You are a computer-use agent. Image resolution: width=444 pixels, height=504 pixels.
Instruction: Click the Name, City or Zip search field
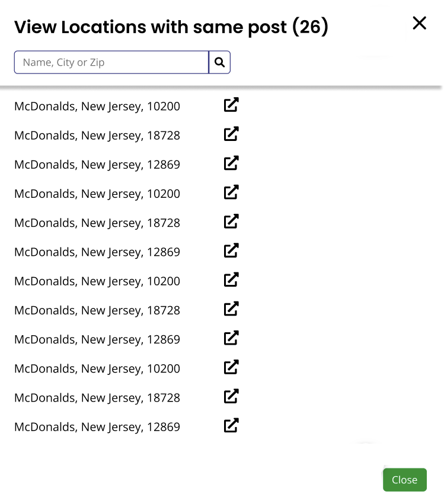(x=111, y=62)
